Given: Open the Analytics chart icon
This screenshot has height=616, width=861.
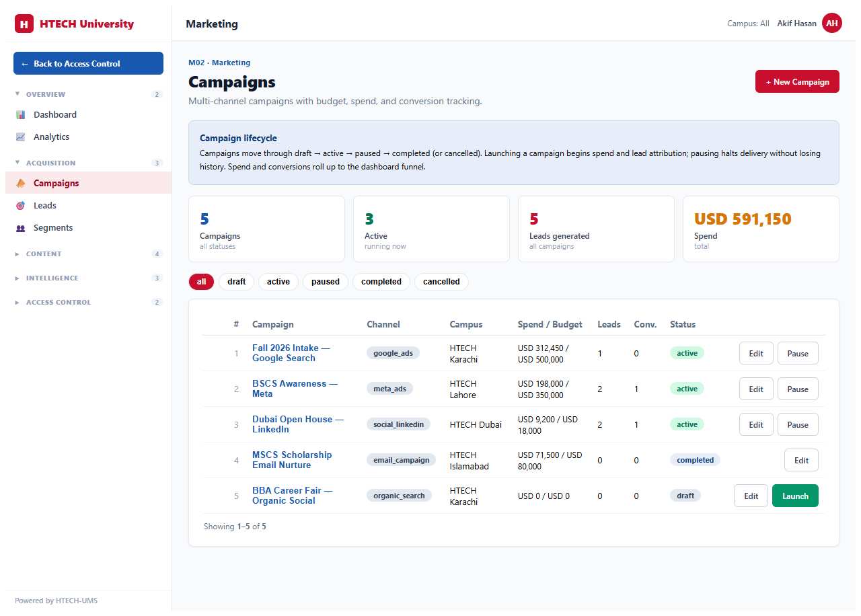Looking at the screenshot, I should click(21, 137).
